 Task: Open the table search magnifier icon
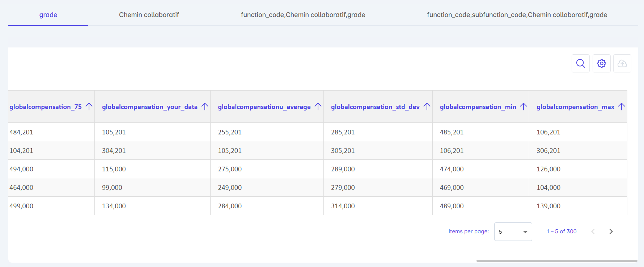tap(580, 63)
